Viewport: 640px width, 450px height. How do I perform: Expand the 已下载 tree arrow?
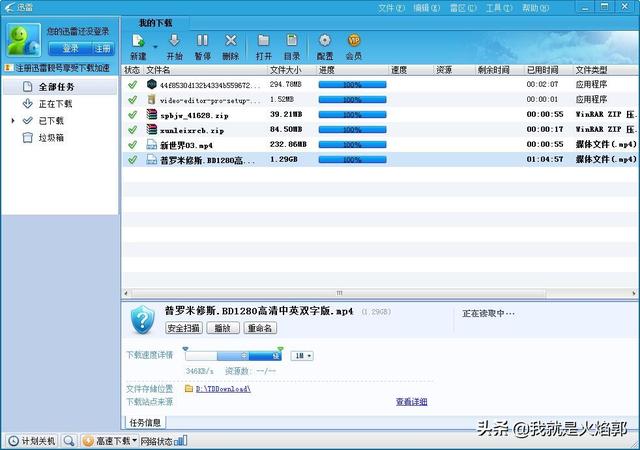(x=13, y=121)
